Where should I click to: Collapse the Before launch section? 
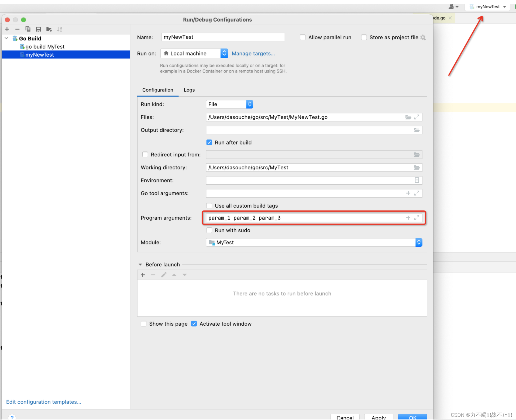[140, 265]
